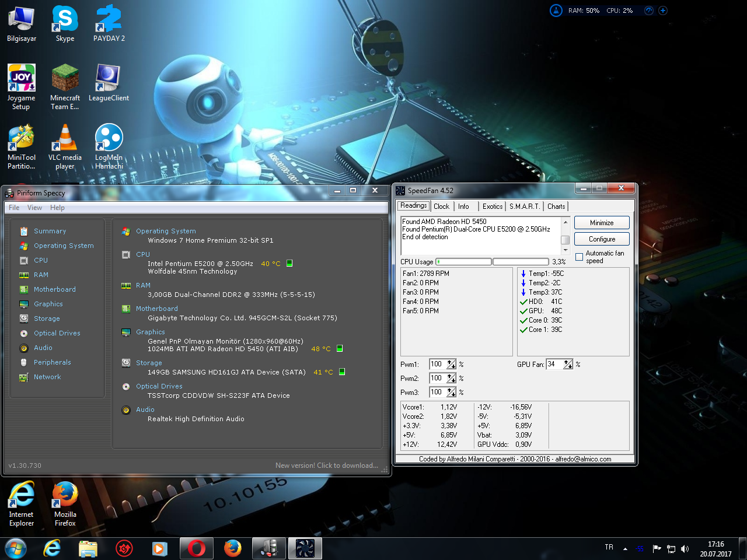
Task: Open the Minecraft Team Extreme desktop icon
Action: coord(65,86)
